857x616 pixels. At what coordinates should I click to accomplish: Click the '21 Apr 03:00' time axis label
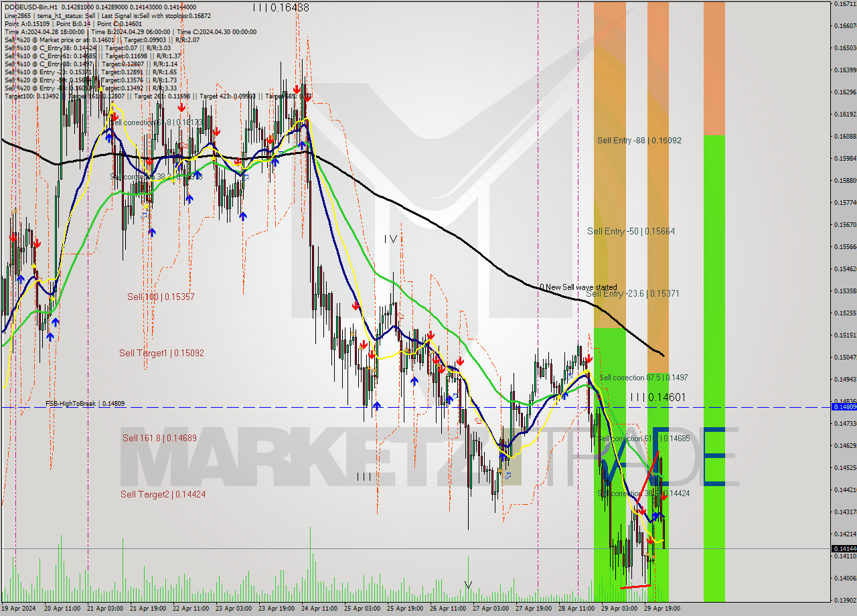point(104,609)
